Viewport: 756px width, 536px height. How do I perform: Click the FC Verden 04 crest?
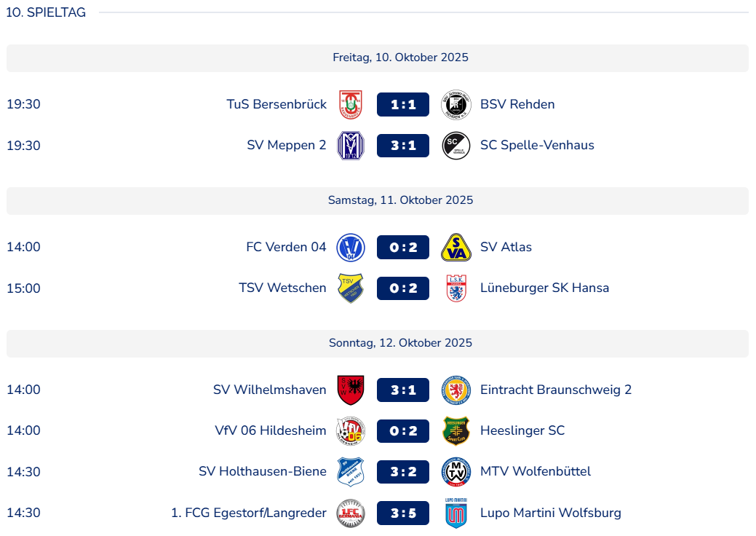pyautogui.click(x=351, y=248)
